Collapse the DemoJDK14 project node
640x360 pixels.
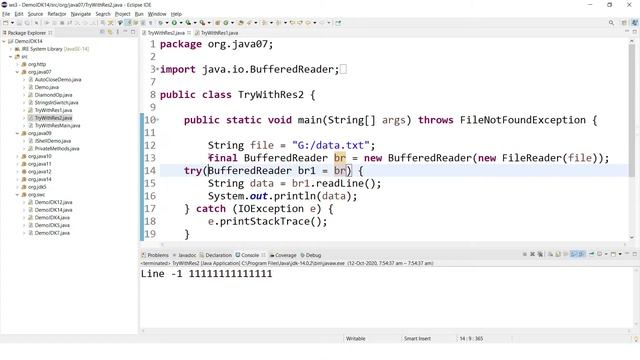tap(4, 41)
